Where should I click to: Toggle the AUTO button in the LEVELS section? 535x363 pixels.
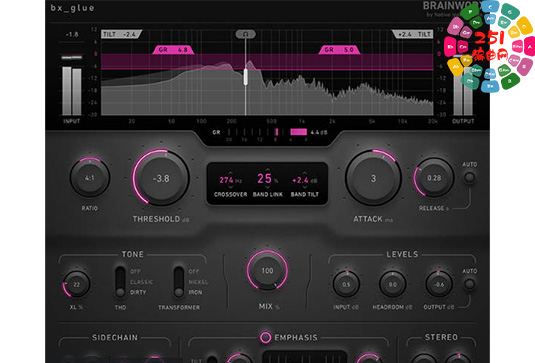tap(469, 284)
